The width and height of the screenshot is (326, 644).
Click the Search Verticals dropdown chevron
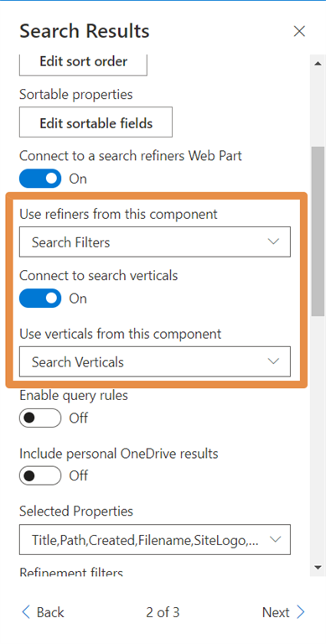tap(273, 361)
